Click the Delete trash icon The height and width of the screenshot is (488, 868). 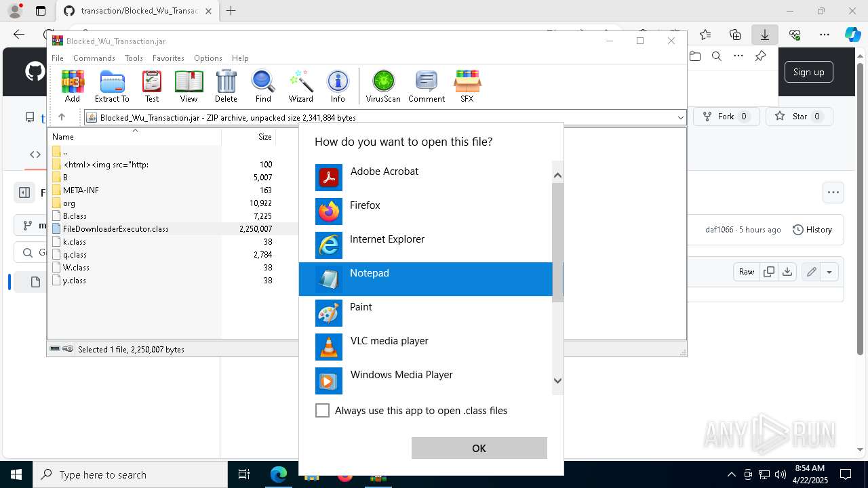[226, 86]
